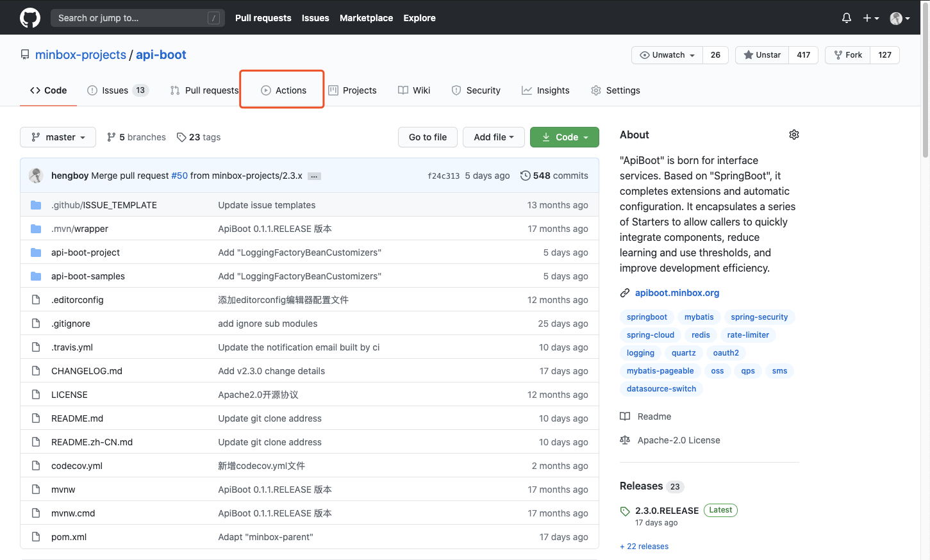View the 23 tags link
The height and width of the screenshot is (560, 930).
[x=199, y=137]
